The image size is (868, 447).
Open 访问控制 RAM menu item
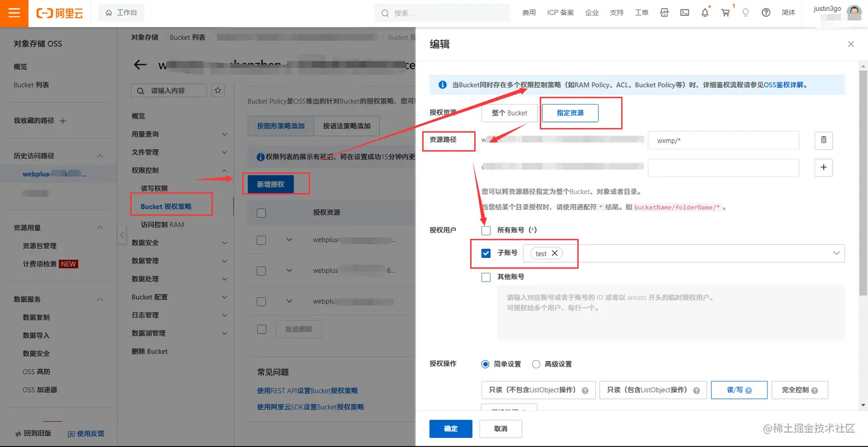(162, 225)
